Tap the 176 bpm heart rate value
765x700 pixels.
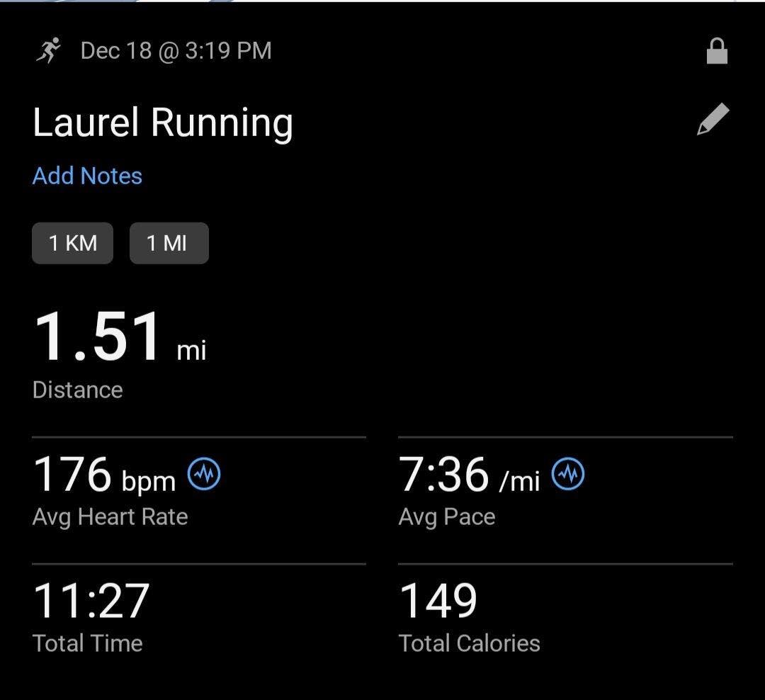point(104,475)
